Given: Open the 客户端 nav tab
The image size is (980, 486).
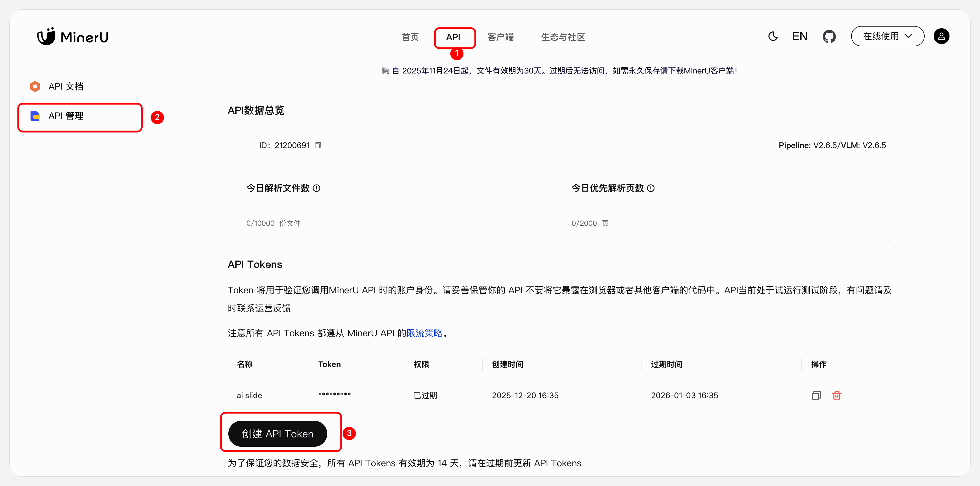Looking at the screenshot, I should pos(500,37).
